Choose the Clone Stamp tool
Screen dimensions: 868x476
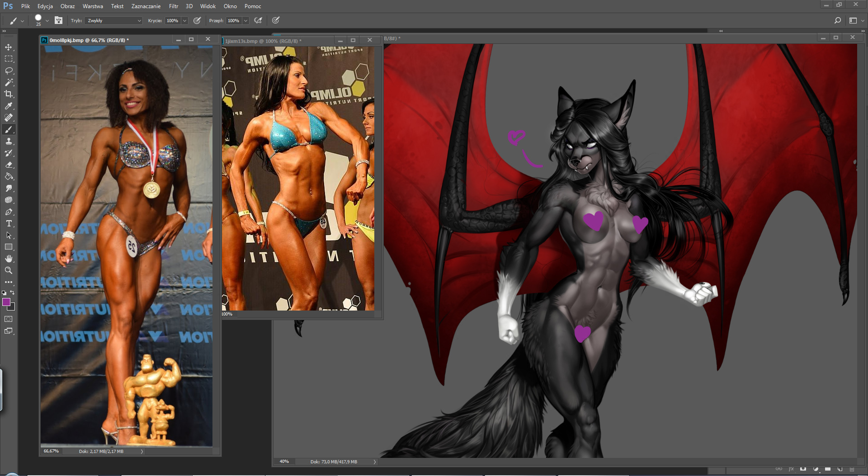click(x=9, y=141)
